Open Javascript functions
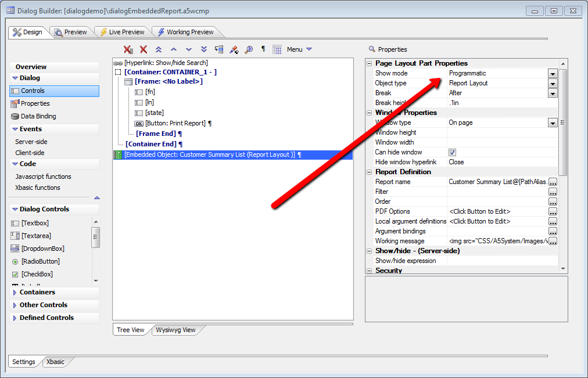Screen dimensions: 588x378 tap(43, 177)
